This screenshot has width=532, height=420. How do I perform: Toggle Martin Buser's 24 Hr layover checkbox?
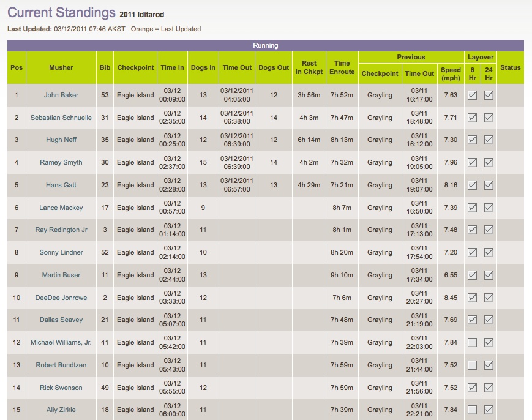point(489,275)
